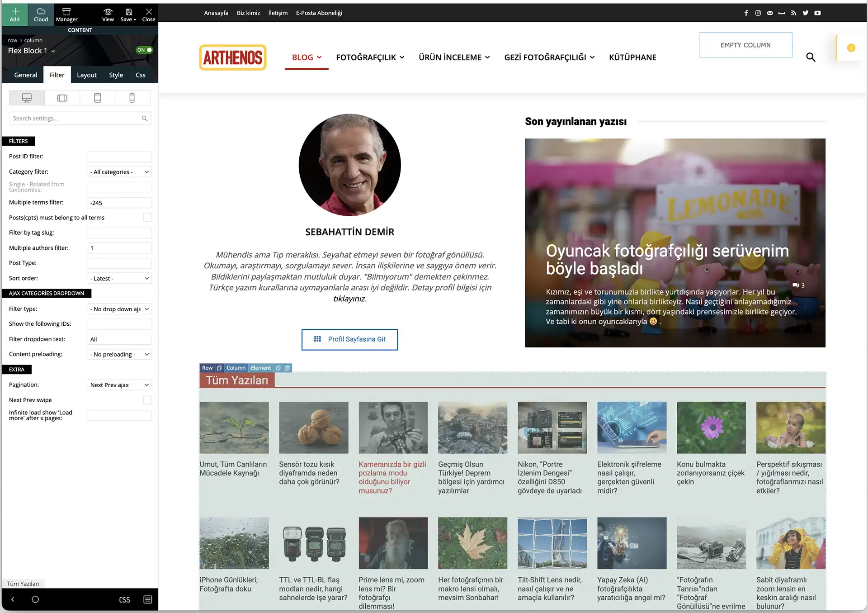Click the Multiple authors filter field

[x=119, y=248]
